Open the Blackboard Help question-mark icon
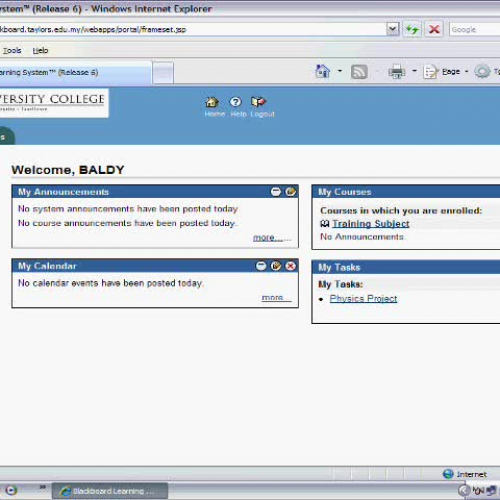The image size is (500, 500). click(x=235, y=102)
